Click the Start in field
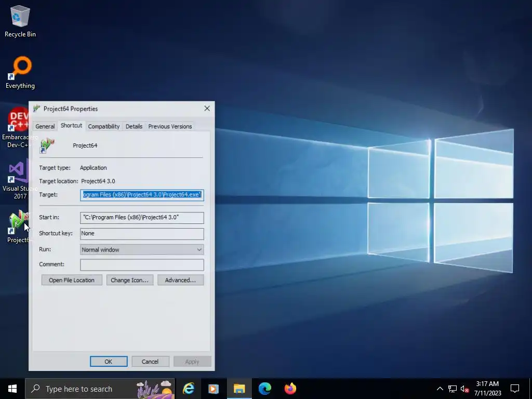532x399 pixels. (x=142, y=218)
